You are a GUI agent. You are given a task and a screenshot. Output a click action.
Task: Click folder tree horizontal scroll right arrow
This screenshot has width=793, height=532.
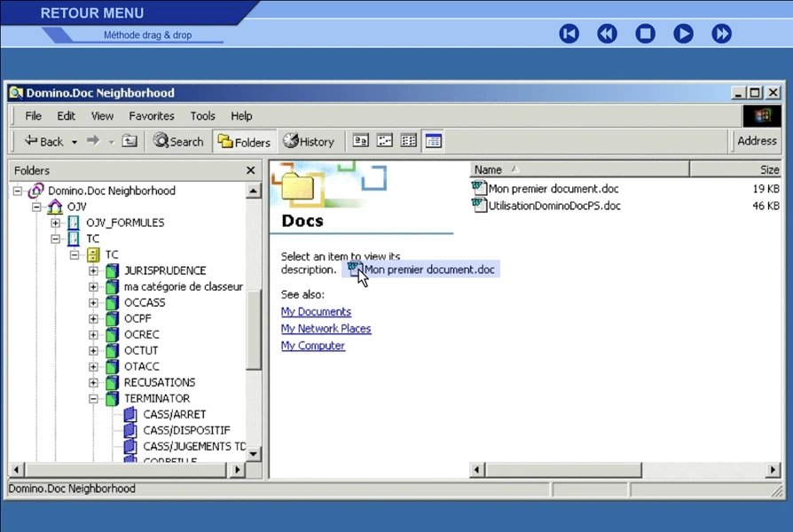pyautogui.click(x=237, y=470)
